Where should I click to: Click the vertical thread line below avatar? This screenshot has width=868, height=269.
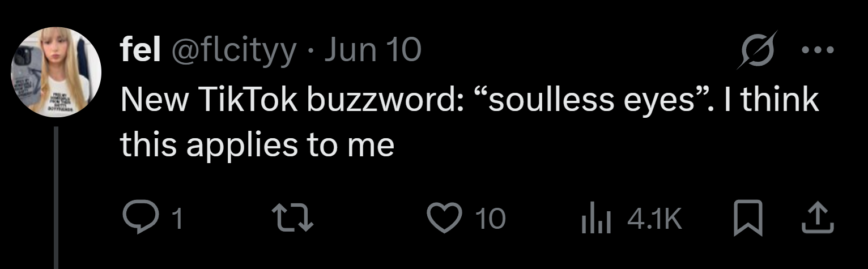(57, 198)
